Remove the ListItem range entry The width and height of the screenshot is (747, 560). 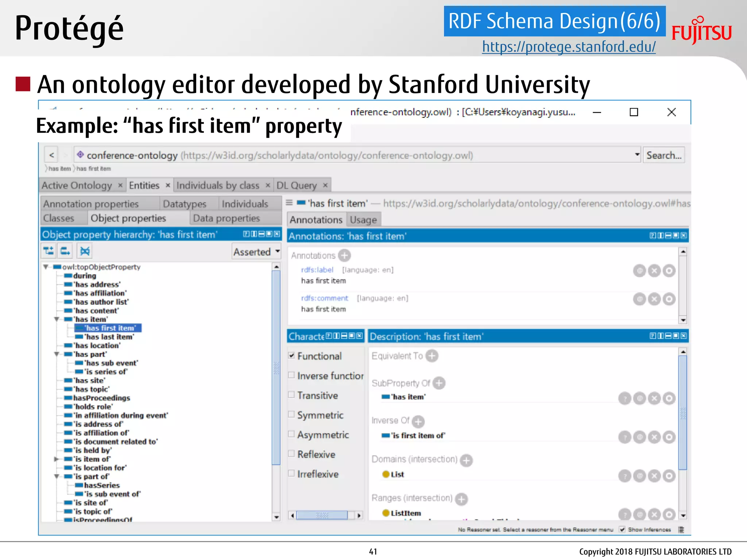click(x=654, y=514)
